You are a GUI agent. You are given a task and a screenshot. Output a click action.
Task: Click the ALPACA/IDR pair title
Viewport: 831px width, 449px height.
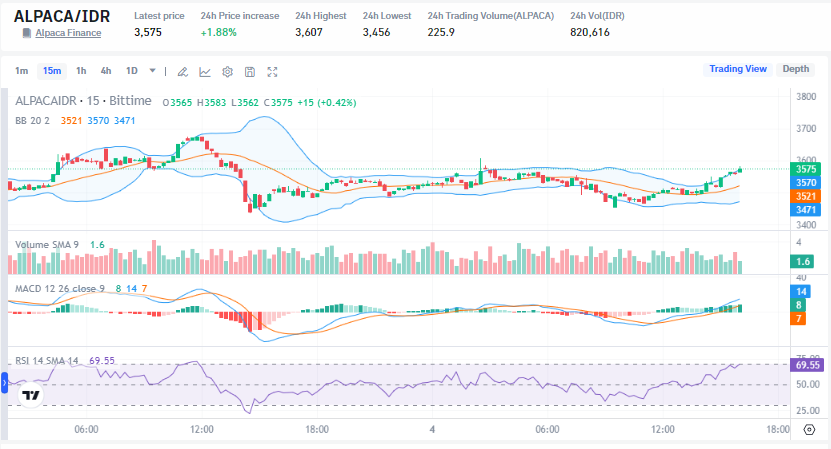point(62,16)
